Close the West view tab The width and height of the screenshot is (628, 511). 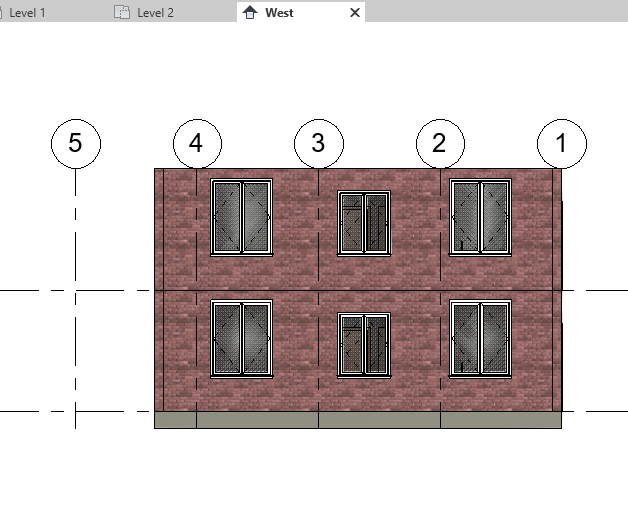pos(355,13)
